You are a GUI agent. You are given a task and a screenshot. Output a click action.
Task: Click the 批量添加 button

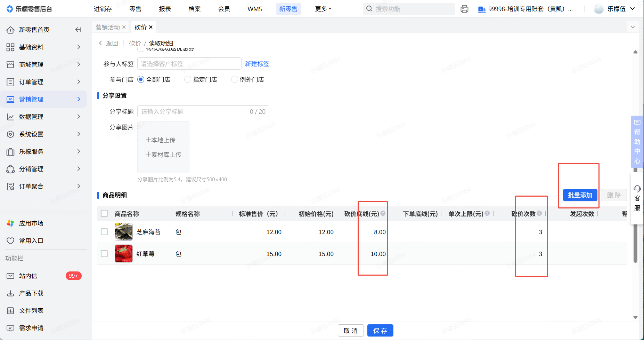(580, 195)
